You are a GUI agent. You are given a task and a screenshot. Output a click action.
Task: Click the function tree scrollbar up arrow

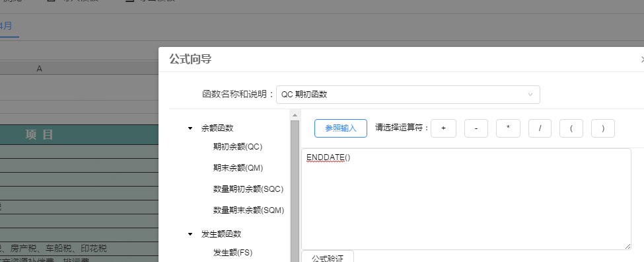pos(295,115)
